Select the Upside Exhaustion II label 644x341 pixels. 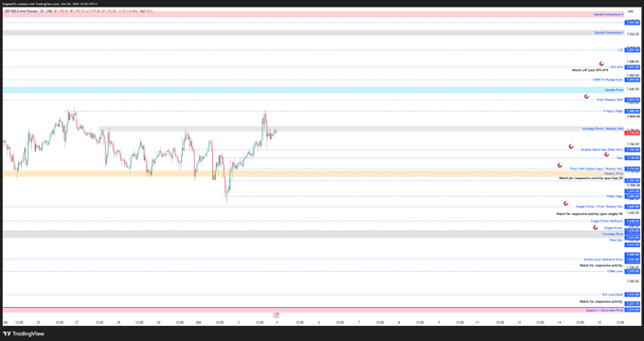(608, 14)
